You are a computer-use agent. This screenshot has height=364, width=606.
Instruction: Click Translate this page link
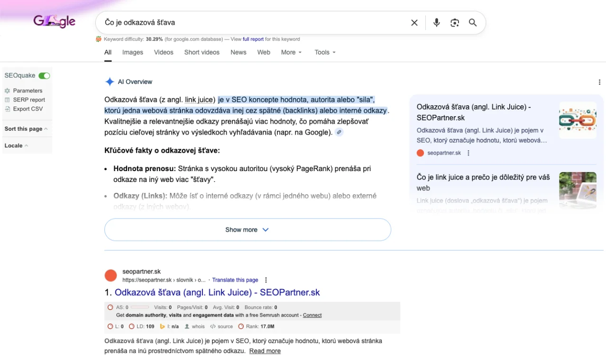(x=235, y=280)
